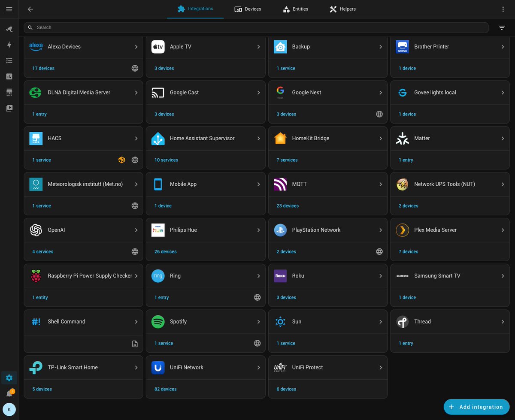Open the Logbook list icon in sidebar
This screenshot has height=420, width=515.
[9, 60]
